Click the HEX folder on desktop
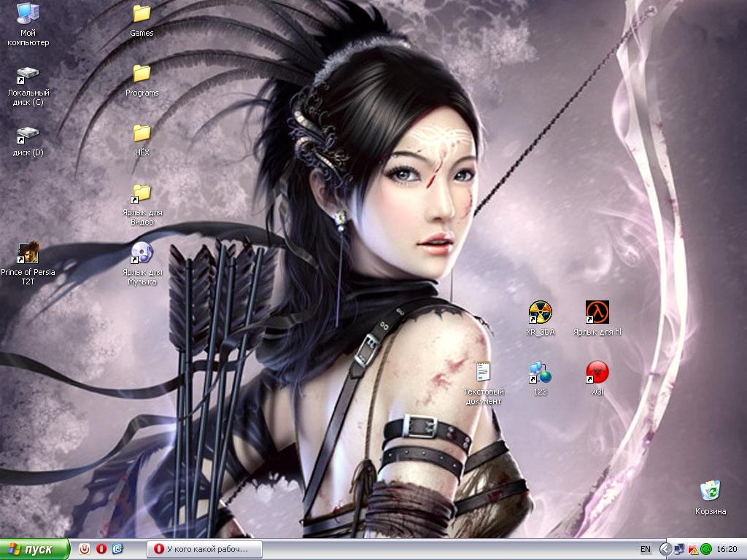Viewport: 747px width, 560px height. click(142, 133)
